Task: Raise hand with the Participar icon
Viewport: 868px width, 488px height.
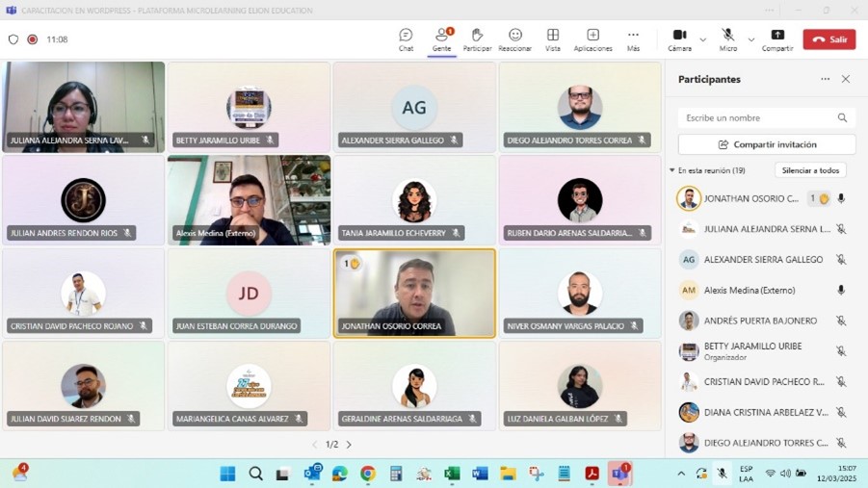Action: point(477,39)
